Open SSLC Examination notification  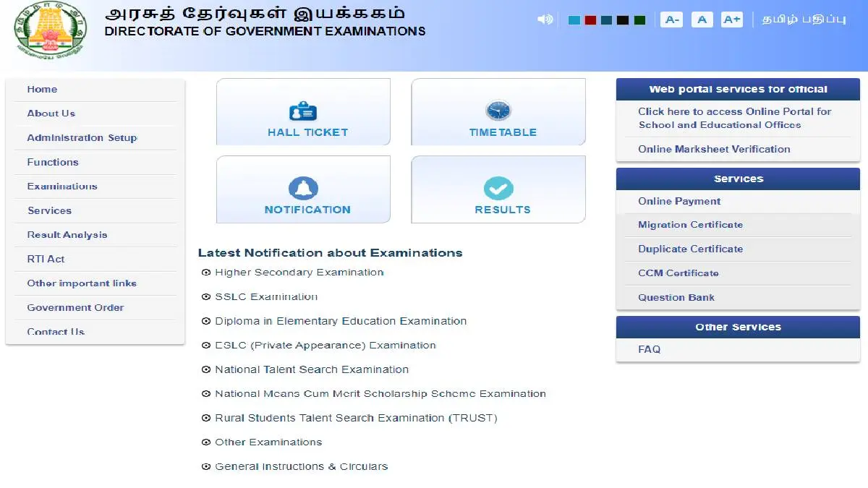tap(265, 296)
